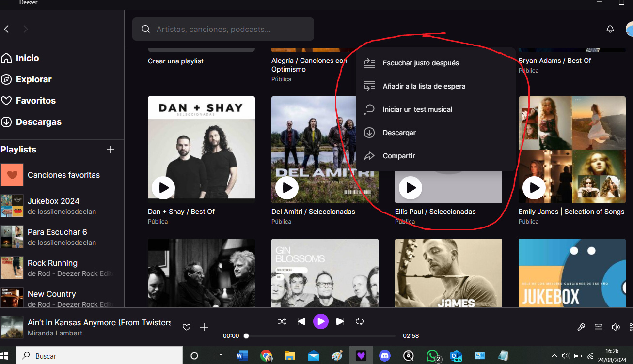Open Chrome from the taskbar
The height and width of the screenshot is (364, 633).
point(266,356)
